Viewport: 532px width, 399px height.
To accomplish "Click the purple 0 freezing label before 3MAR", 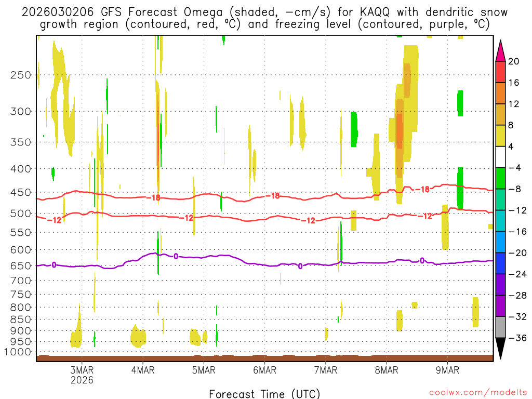I will coord(54,265).
